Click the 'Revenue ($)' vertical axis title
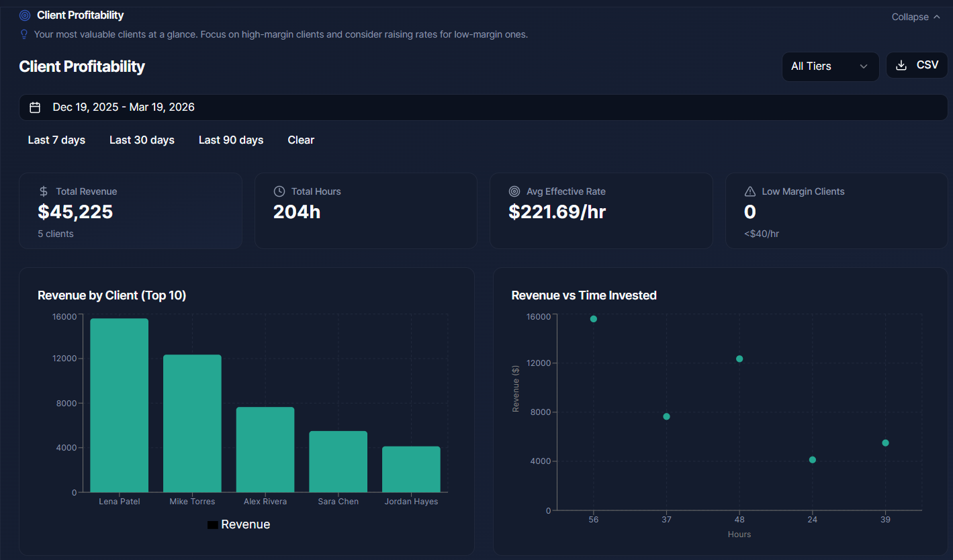Viewport: 953px width, 560px height. point(516,389)
